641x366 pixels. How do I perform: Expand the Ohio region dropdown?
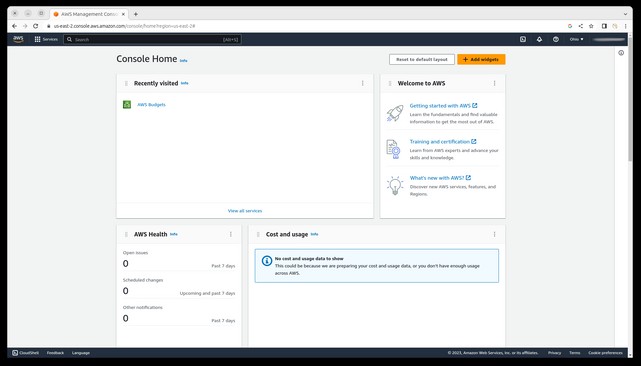pos(576,39)
